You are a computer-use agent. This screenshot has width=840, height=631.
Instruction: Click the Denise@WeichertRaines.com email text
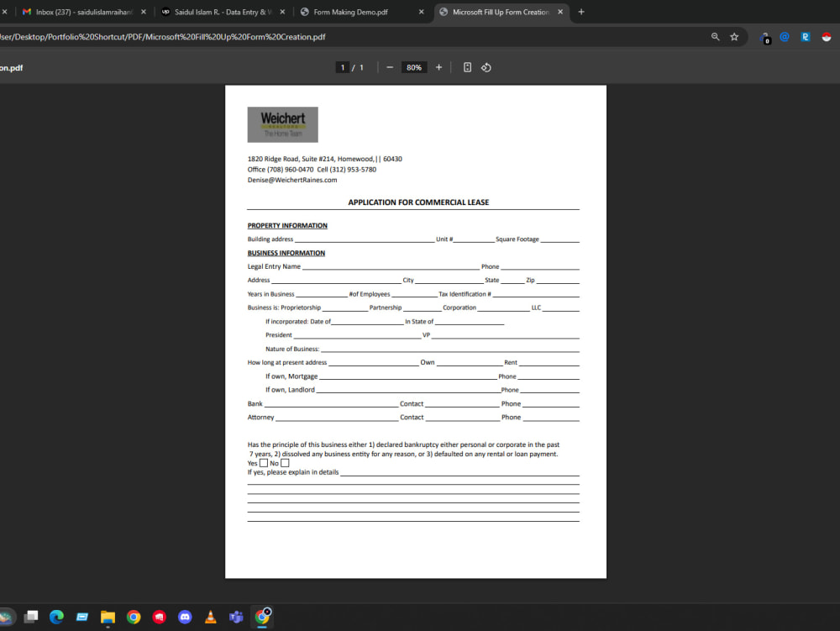[x=292, y=180]
